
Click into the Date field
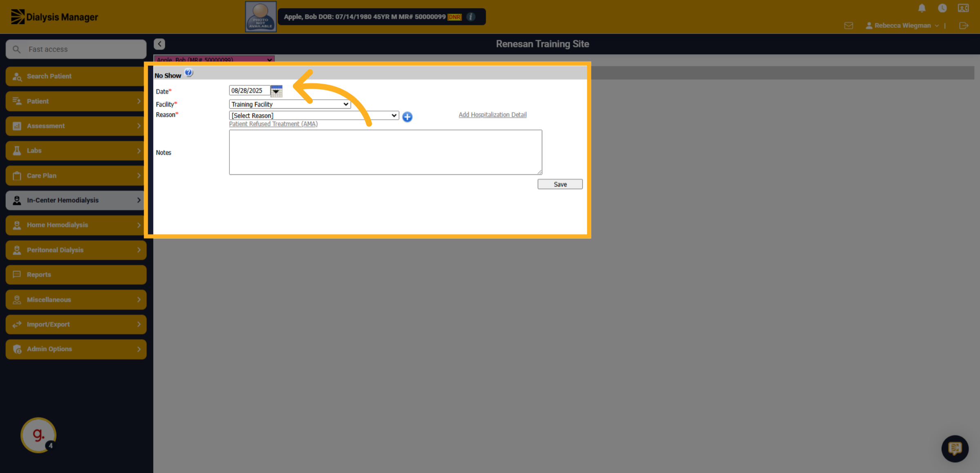tap(249, 91)
